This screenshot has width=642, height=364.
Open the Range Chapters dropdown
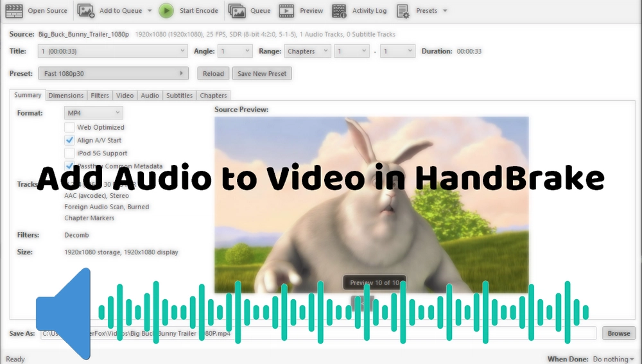click(307, 51)
